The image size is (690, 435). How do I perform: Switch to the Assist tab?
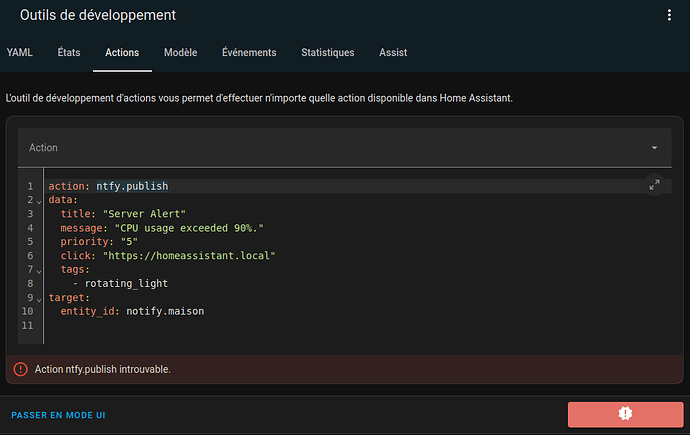[x=393, y=53]
